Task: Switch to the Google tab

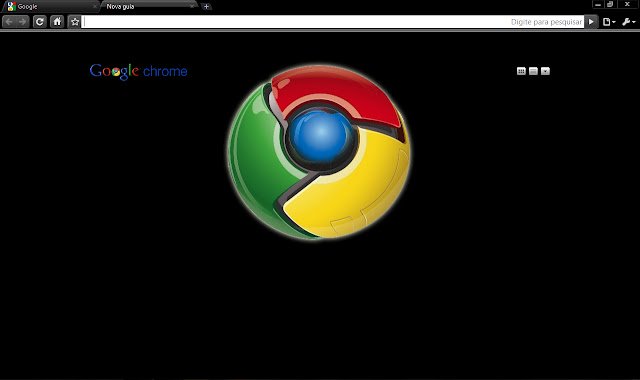Action: point(51,7)
